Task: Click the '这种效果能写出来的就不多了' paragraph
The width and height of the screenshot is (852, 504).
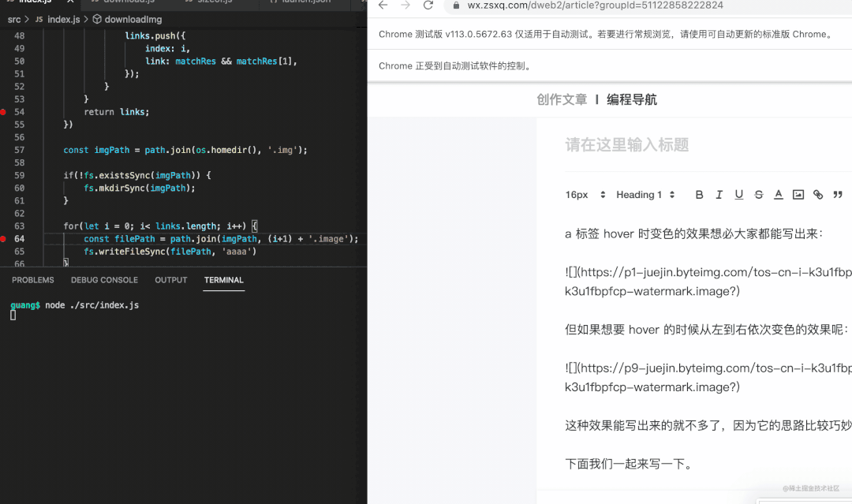Action: pos(708,425)
